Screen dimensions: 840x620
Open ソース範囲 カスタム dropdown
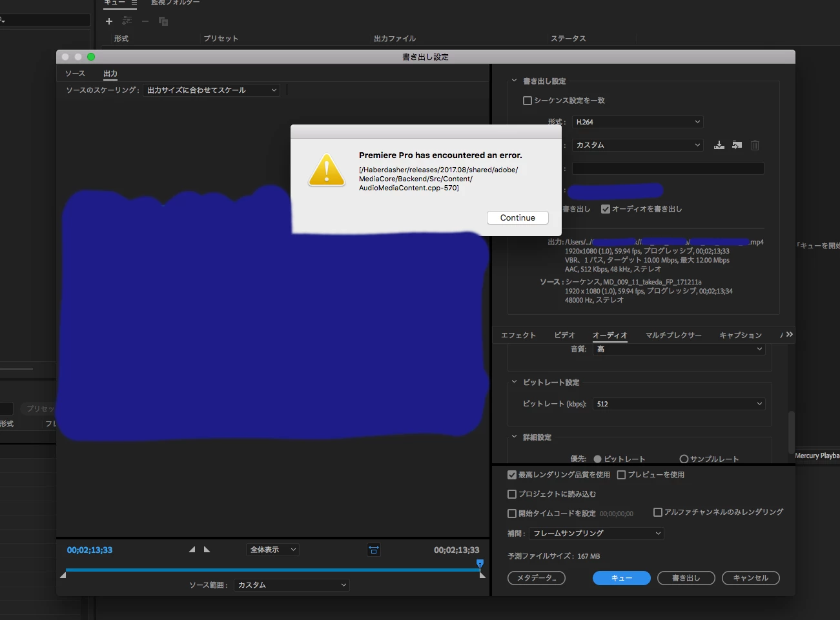292,585
